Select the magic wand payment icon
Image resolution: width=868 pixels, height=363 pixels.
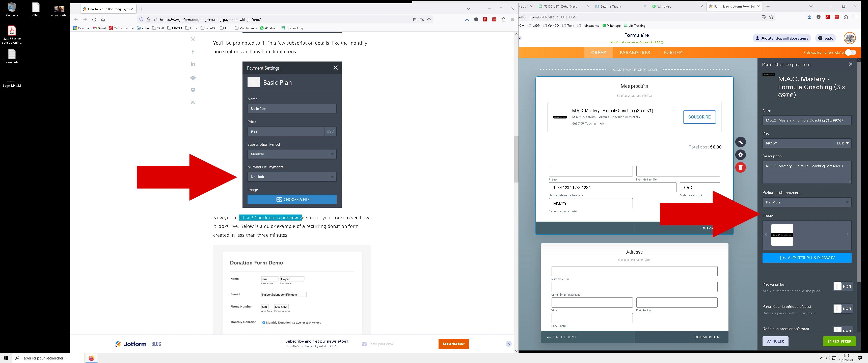(x=740, y=142)
